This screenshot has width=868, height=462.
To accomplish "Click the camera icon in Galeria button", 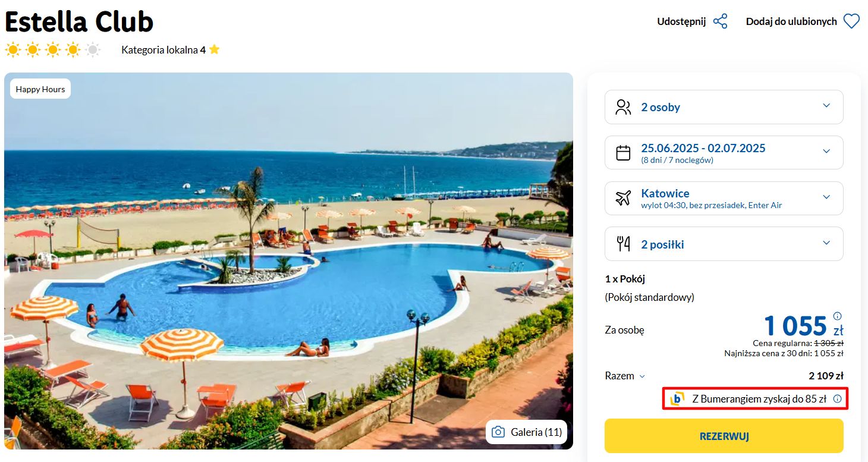I will 498,432.
